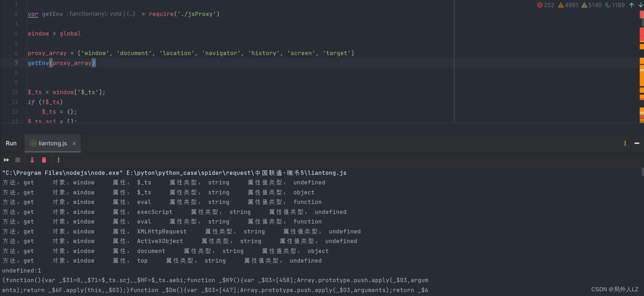Click the execScript log row
644x296 pixels.
pos(174,212)
